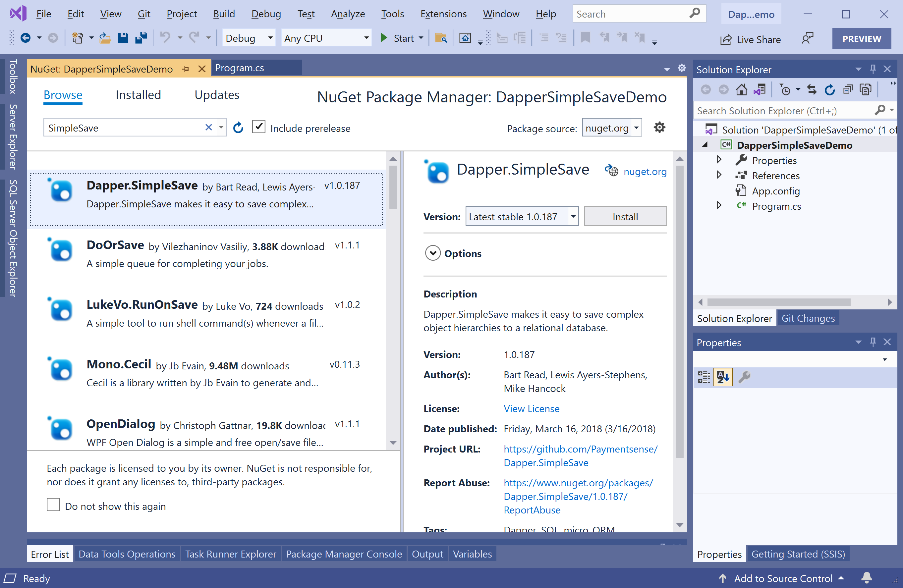Image resolution: width=903 pixels, height=588 pixels.
Task: Click the Find in Files toolbar icon
Action: click(x=440, y=38)
